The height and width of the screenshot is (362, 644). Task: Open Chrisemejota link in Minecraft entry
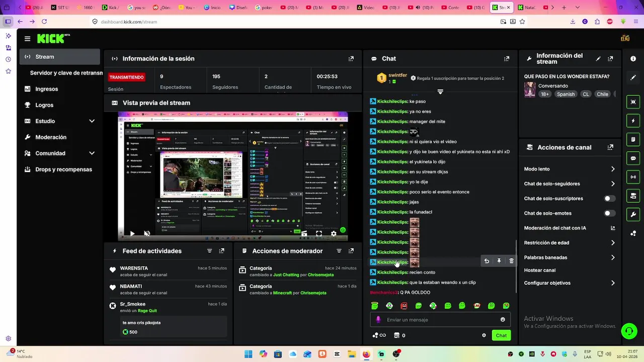pyautogui.click(x=313, y=293)
